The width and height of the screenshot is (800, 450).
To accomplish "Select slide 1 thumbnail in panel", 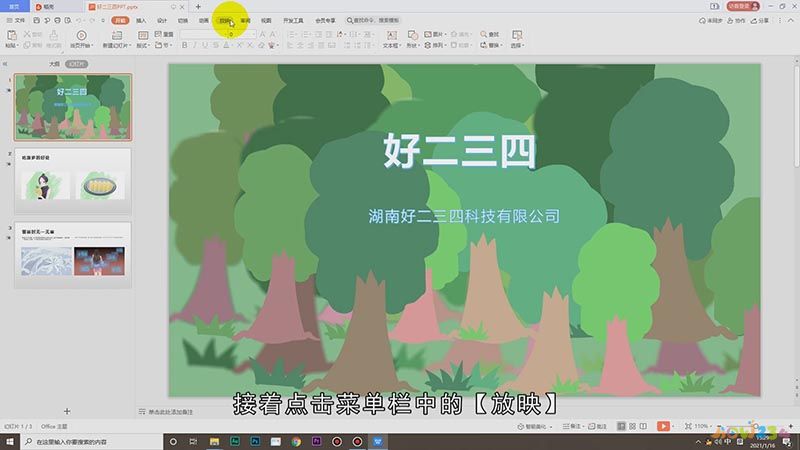I will (x=73, y=107).
